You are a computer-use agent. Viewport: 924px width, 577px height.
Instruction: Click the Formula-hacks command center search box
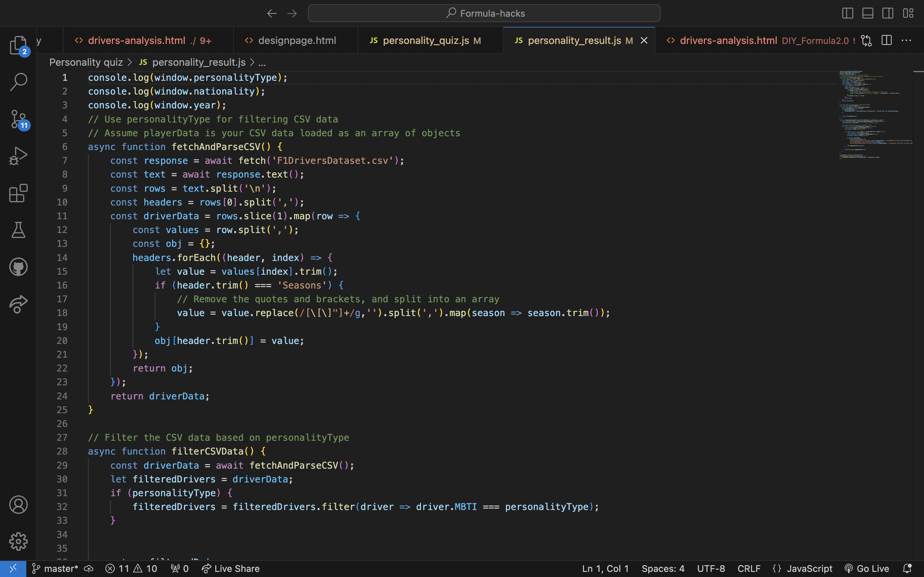point(484,13)
